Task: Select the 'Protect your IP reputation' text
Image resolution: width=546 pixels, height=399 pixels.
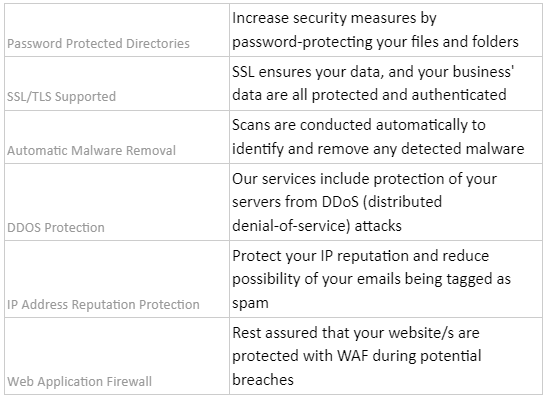Action: coord(371,279)
